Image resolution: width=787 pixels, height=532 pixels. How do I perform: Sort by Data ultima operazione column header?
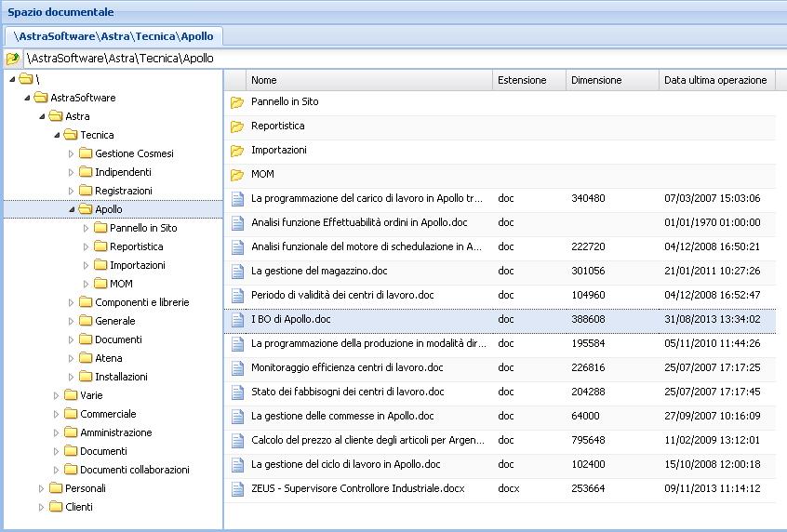pos(716,80)
